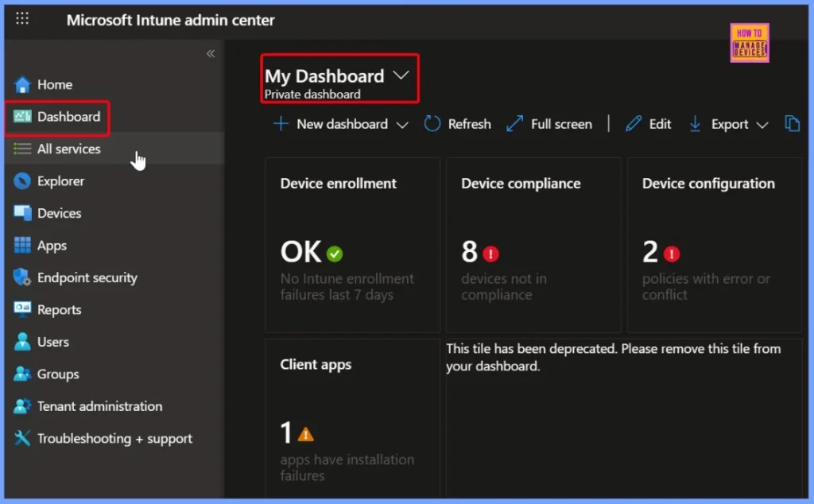Click the Home house icon
Viewport: 814px width, 504px height.
click(21, 84)
